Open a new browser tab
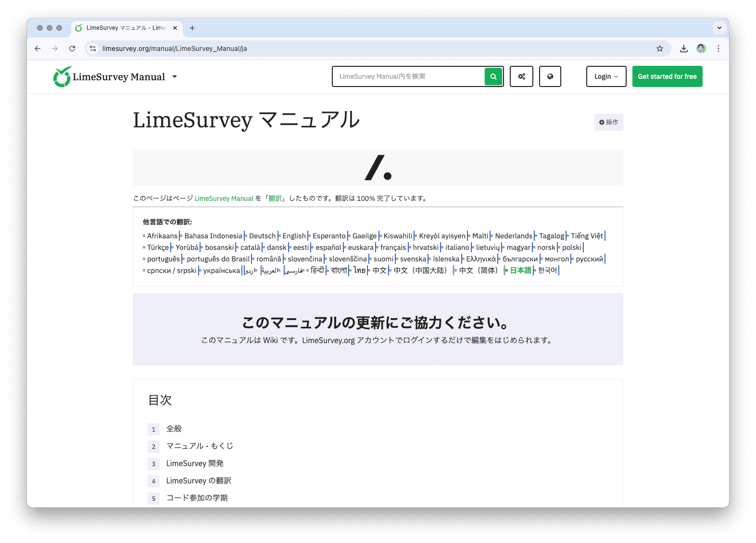This screenshot has width=756, height=543. [192, 28]
